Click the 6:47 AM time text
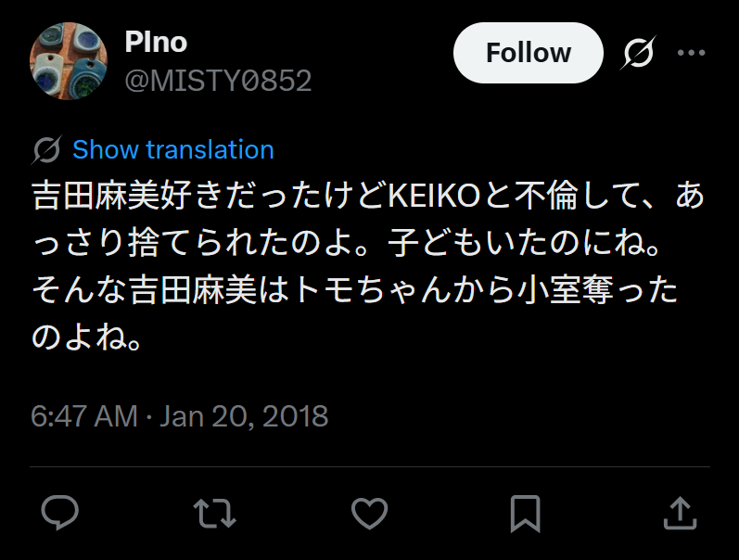Screen dimensions: 739x560 [83, 416]
